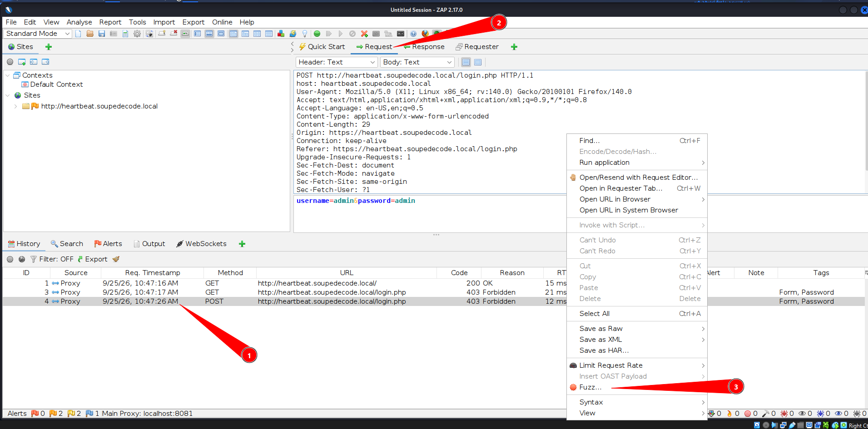Click the flame Active Scan status icon
The width and height of the screenshot is (868, 429).
(729, 414)
